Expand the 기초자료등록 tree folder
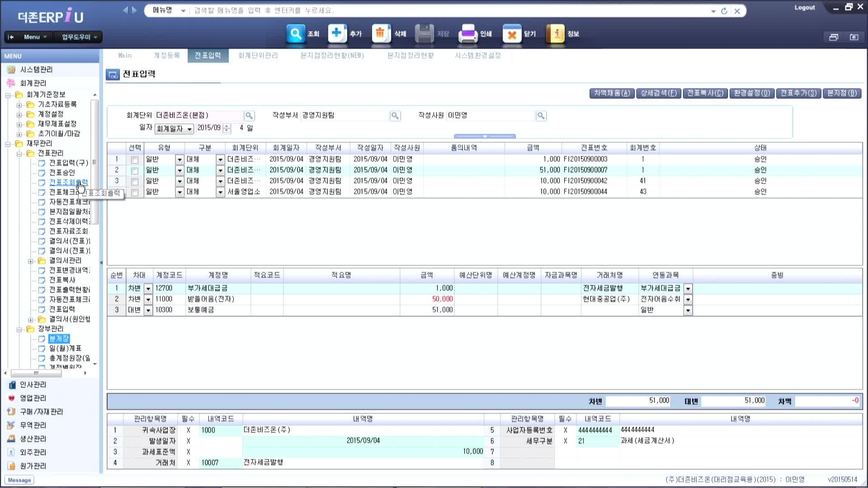The image size is (868, 488). pyautogui.click(x=19, y=105)
